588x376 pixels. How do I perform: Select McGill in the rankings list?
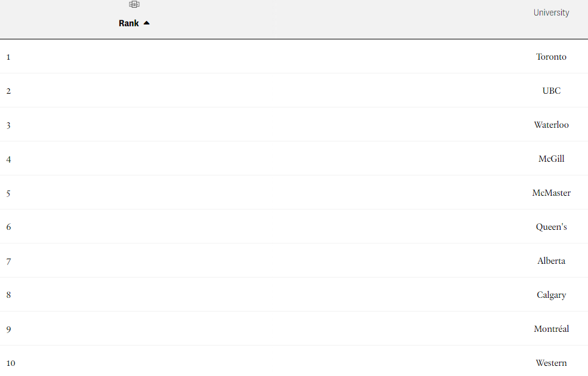[551, 159]
